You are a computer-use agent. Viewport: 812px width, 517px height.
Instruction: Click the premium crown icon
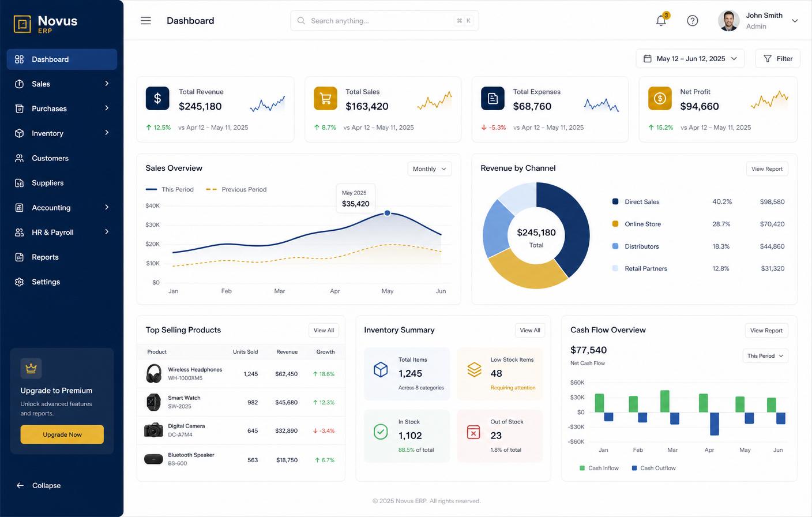[x=31, y=368]
